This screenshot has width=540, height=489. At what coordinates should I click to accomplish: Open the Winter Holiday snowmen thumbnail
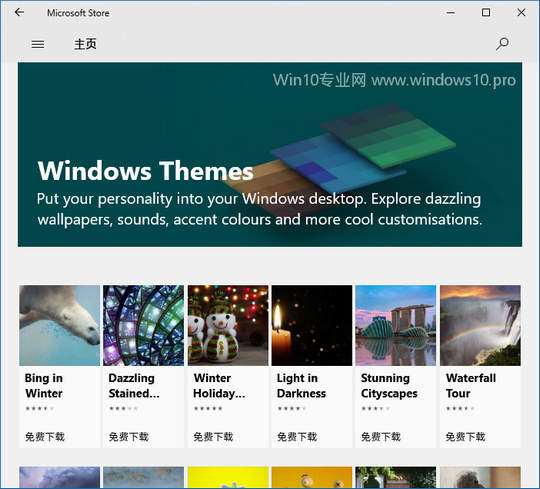pos(228,325)
